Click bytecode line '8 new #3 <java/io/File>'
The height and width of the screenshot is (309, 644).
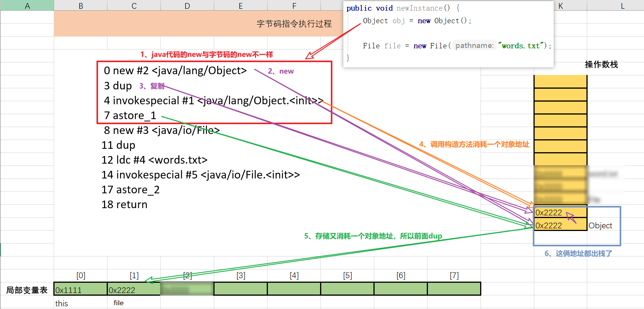point(162,130)
